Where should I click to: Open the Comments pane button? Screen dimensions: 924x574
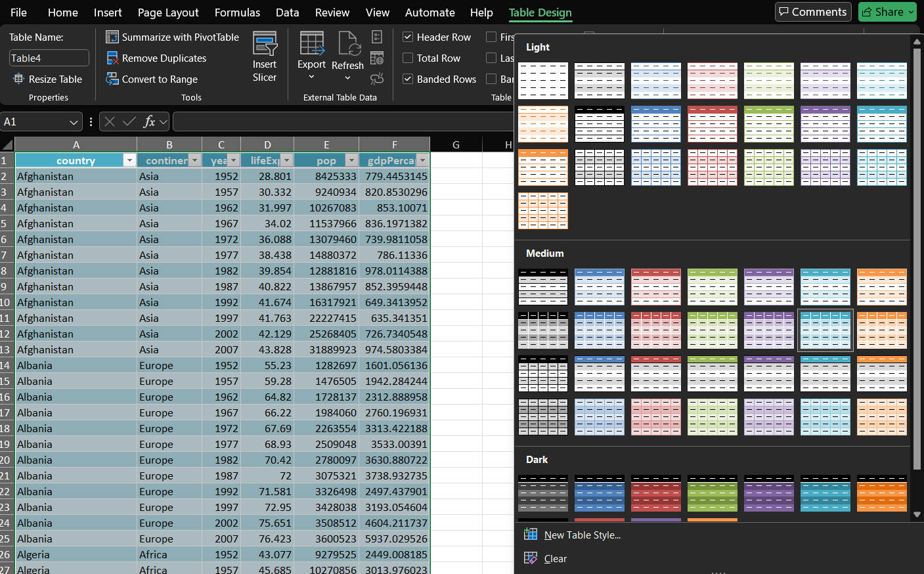pos(813,12)
